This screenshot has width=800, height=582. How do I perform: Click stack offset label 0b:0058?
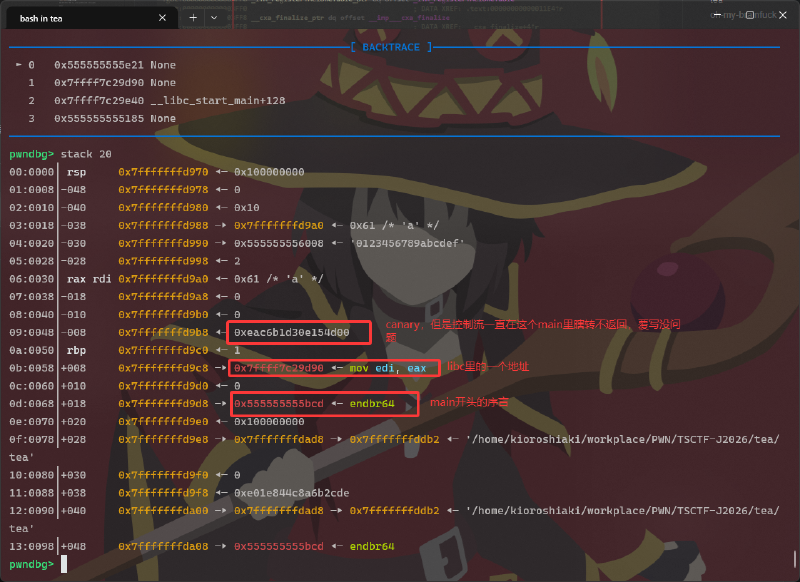(x=31, y=368)
